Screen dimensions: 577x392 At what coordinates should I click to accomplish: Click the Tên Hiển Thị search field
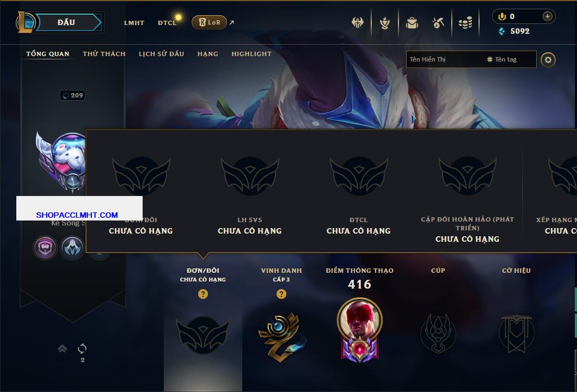(x=445, y=59)
